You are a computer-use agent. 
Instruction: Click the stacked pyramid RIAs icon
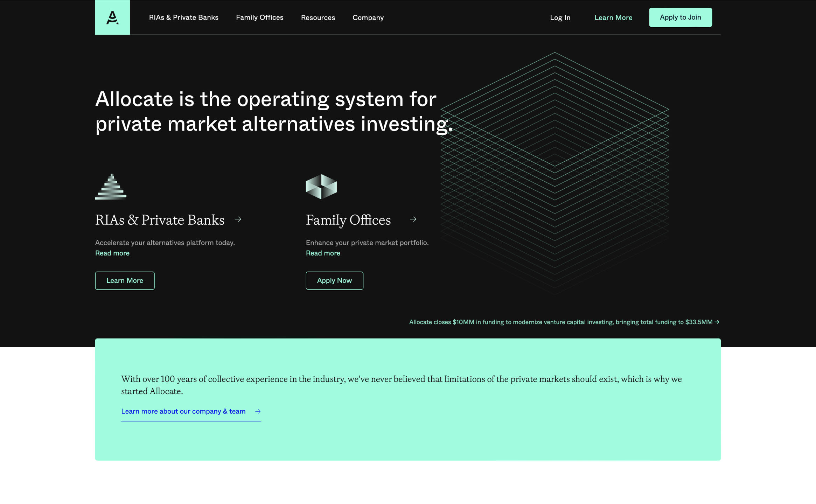[111, 187]
